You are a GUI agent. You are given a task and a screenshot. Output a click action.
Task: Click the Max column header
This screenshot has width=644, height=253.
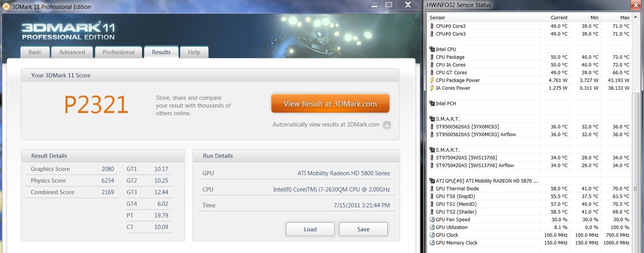coord(616,17)
